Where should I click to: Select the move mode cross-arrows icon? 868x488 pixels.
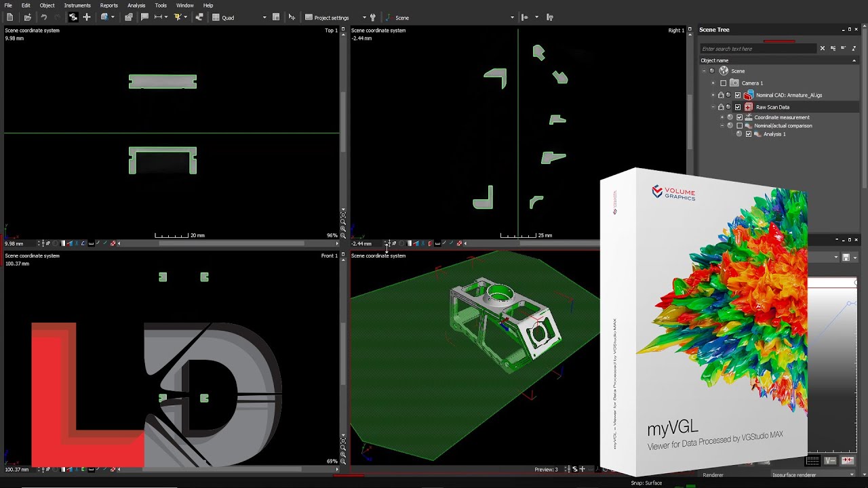click(87, 17)
